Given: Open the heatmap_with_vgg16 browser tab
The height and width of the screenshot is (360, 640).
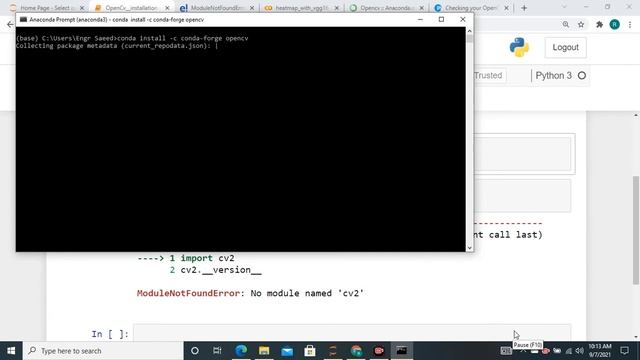Looking at the screenshot, I should [x=301, y=8].
